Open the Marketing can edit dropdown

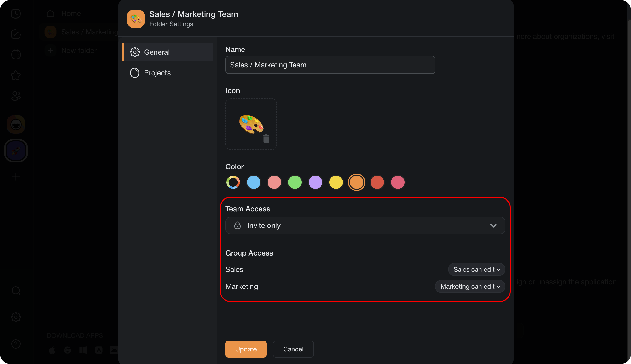tap(470, 286)
